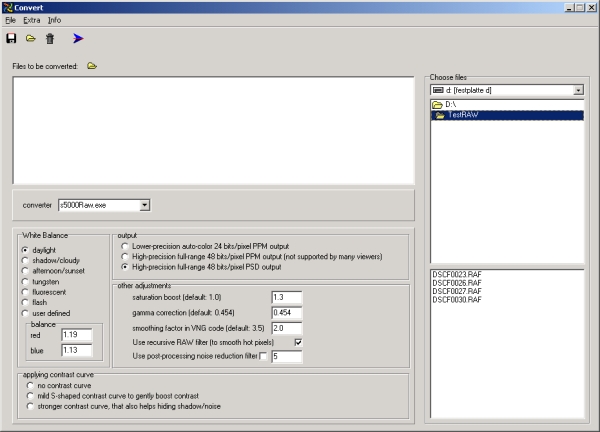Viewport: 600px width, 432px height.
Task: Select DSCF0026.RAF in file list
Action: pyautogui.click(x=454, y=282)
